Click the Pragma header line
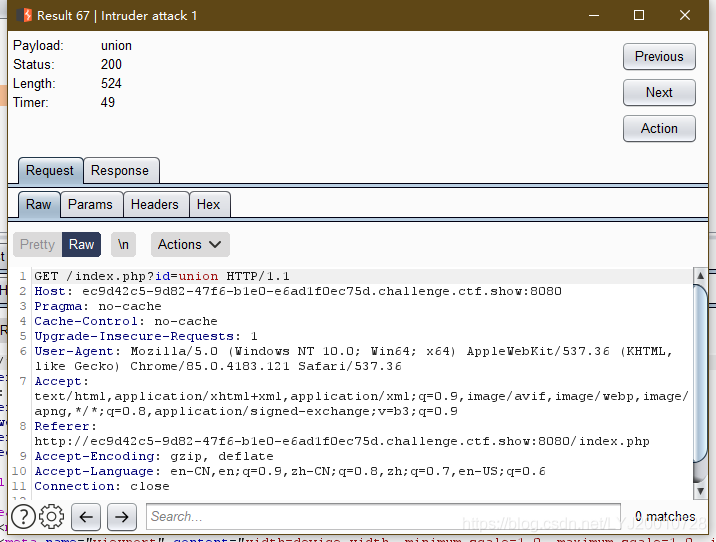This screenshot has height=542, width=716. pyautogui.click(x=98, y=306)
